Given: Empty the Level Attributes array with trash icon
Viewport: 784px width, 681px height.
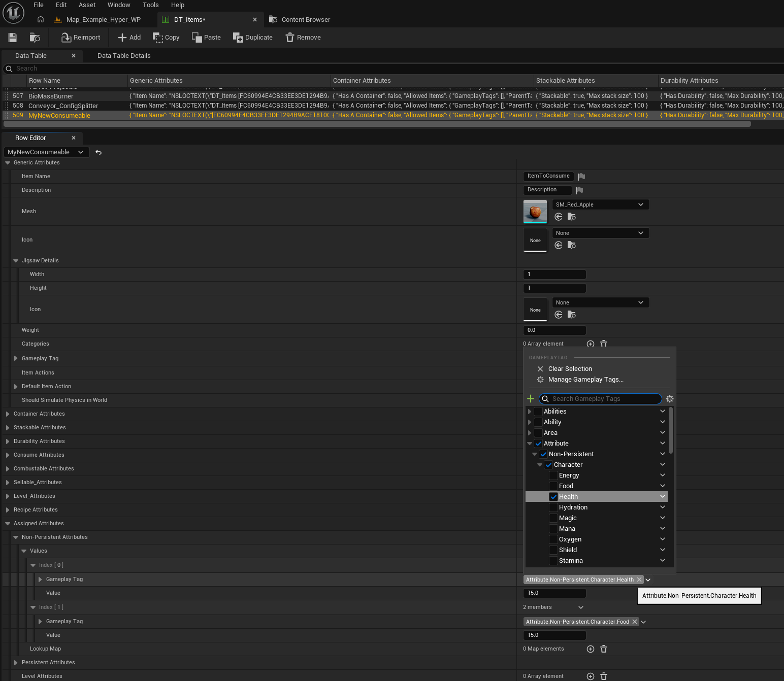Looking at the screenshot, I should pyautogui.click(x=604, y=676).
